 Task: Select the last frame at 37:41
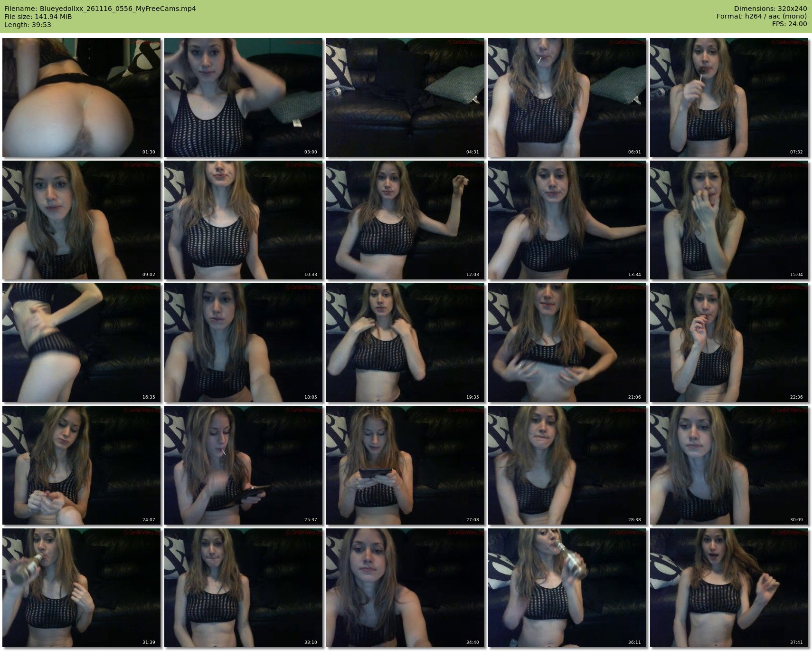[x=729, y=588]
